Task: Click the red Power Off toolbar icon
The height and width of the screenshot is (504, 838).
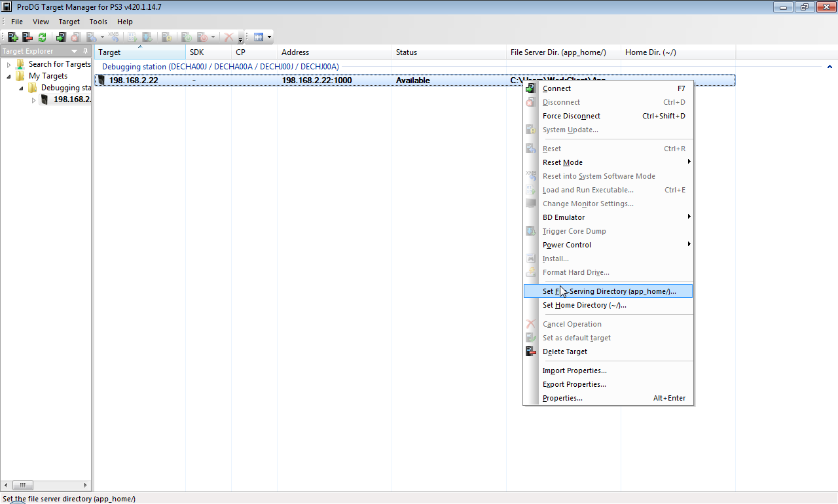Action: point(202,37)
